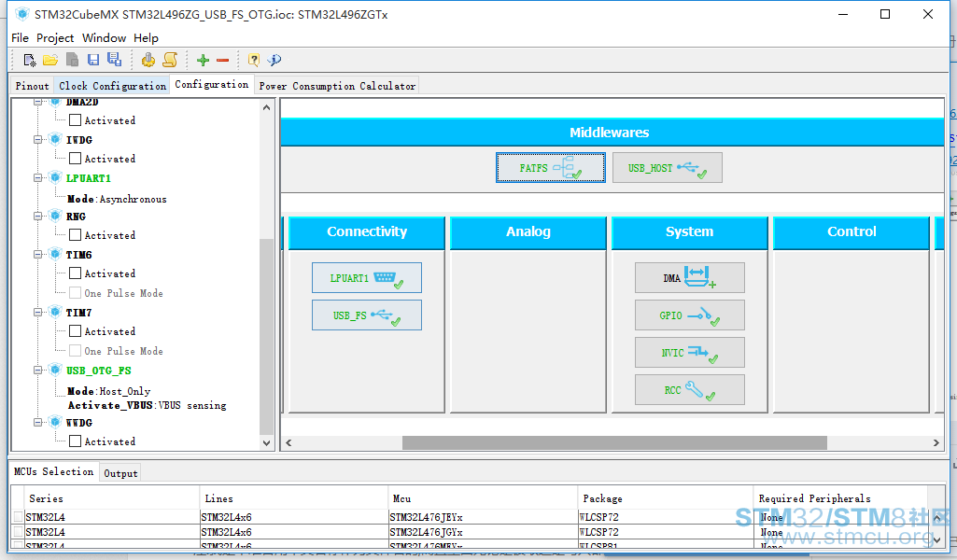Viewport: 957px width, 560px height.
Task: Tick the first STM32L476JEYx row checkbox
Action: coord(19,517)
